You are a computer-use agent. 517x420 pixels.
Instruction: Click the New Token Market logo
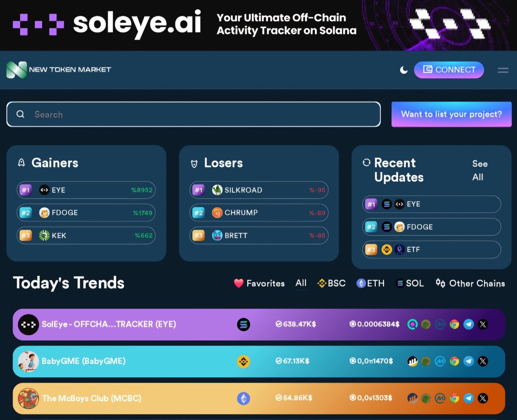tap(59, 70)
